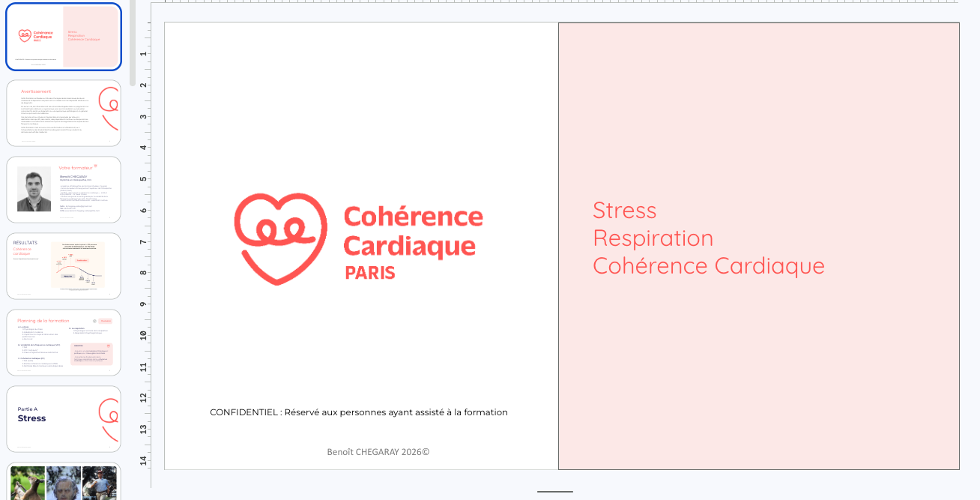Click the 'Stress' line in pink panel
This screenshot has width=980, height=500.
pos(625,210)
